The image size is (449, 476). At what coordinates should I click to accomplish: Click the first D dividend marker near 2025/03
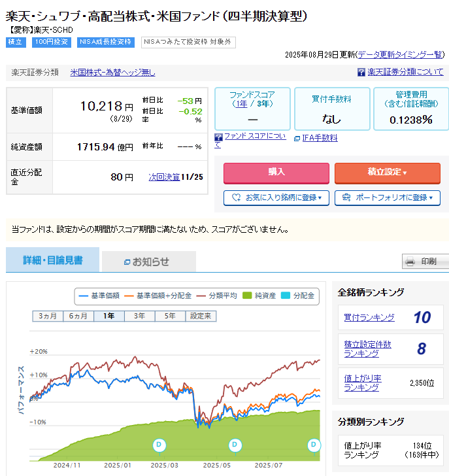(159, 445)
